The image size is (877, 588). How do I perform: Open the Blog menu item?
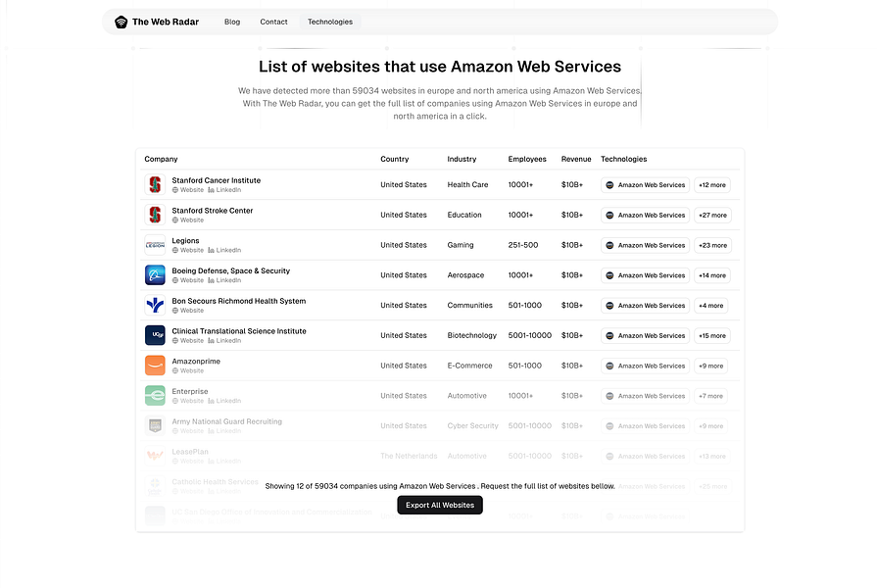pos(231,21)
